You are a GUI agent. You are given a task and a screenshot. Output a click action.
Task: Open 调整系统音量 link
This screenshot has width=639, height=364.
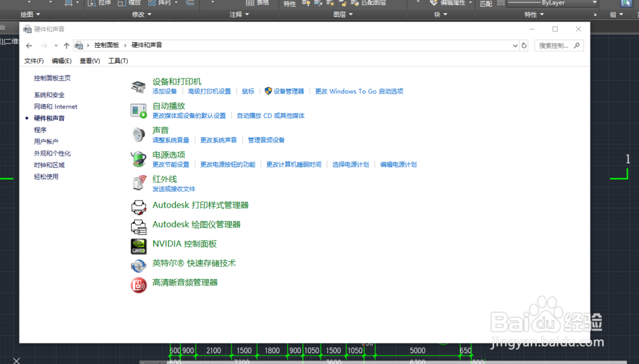pos(171,140)
